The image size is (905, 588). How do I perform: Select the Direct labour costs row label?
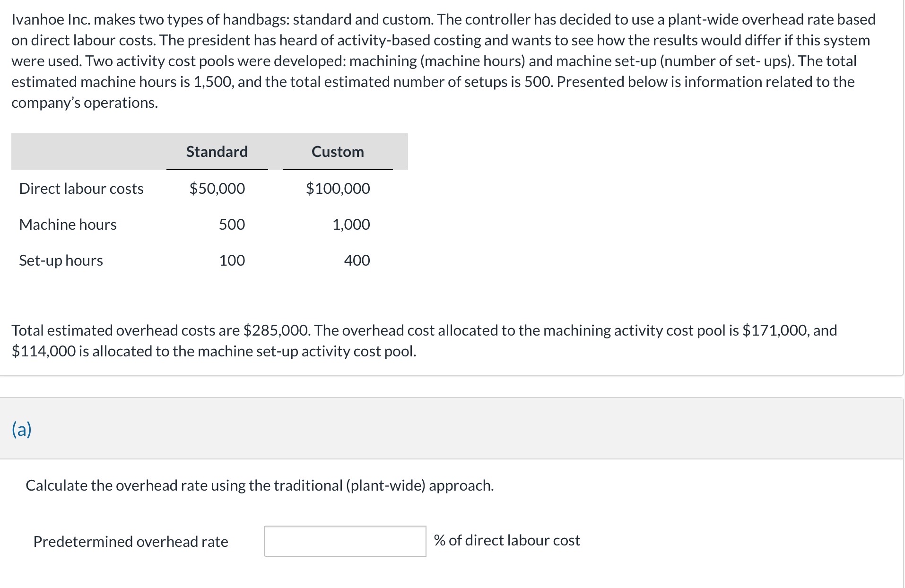pyautogui.click(x=81, y=189)
